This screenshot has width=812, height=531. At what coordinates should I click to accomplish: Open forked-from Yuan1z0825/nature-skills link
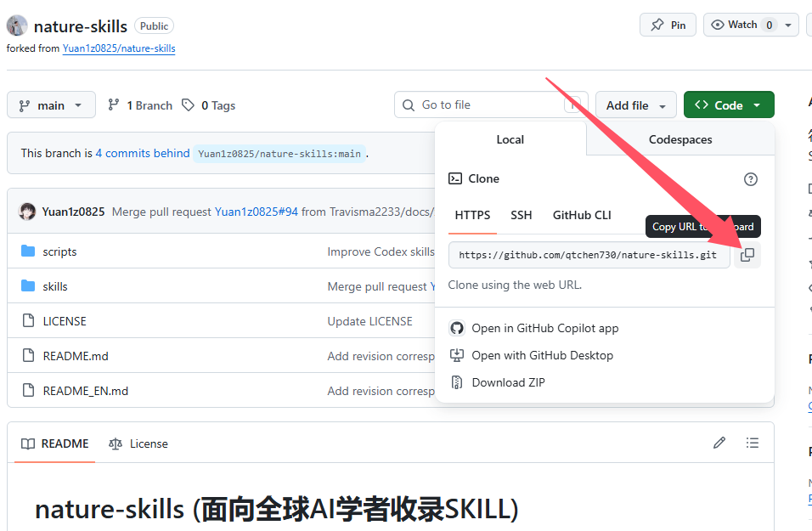pyautogui.click(x=119, y=48)
